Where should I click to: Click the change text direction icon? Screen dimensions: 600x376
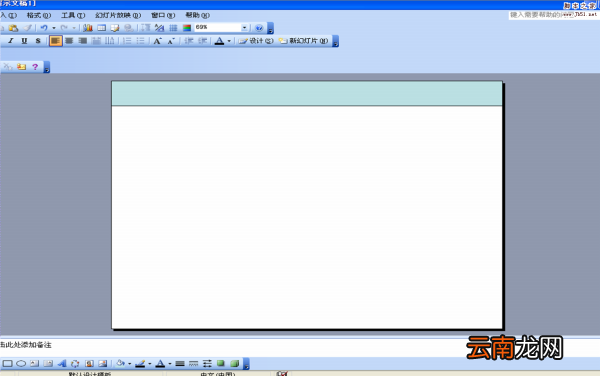pos(110,41)
